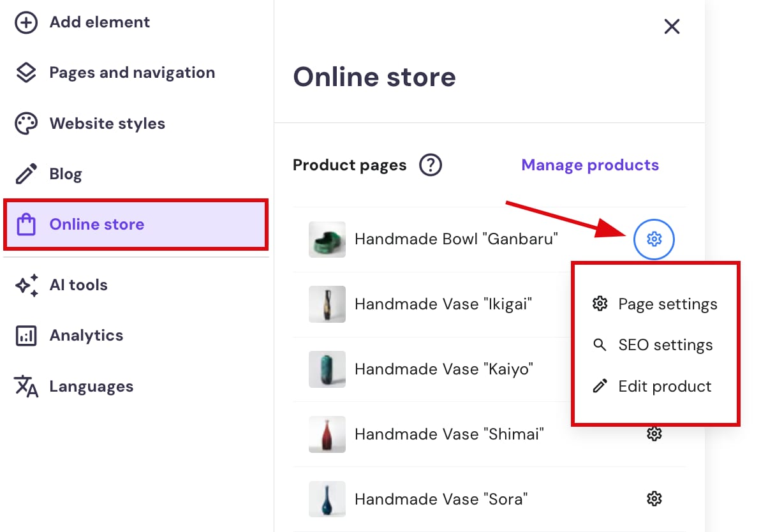Click the Languages translate icon
This screenshot has height=532, width=768.
coord(26,387)
